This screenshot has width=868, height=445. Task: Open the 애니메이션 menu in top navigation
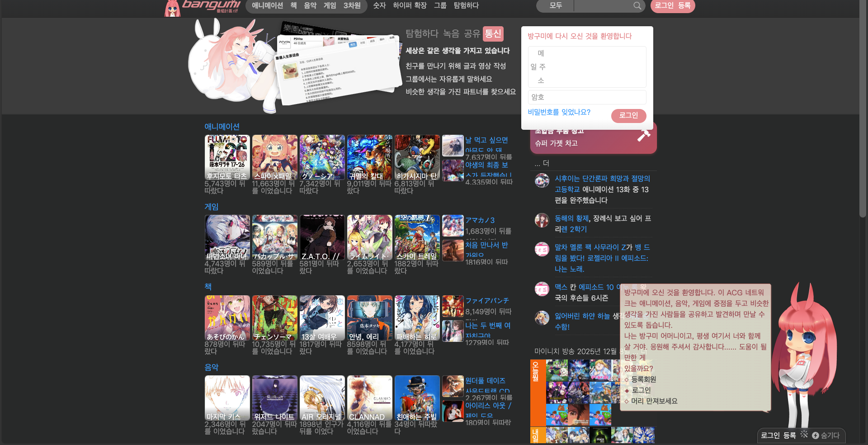tap(267, 6)
